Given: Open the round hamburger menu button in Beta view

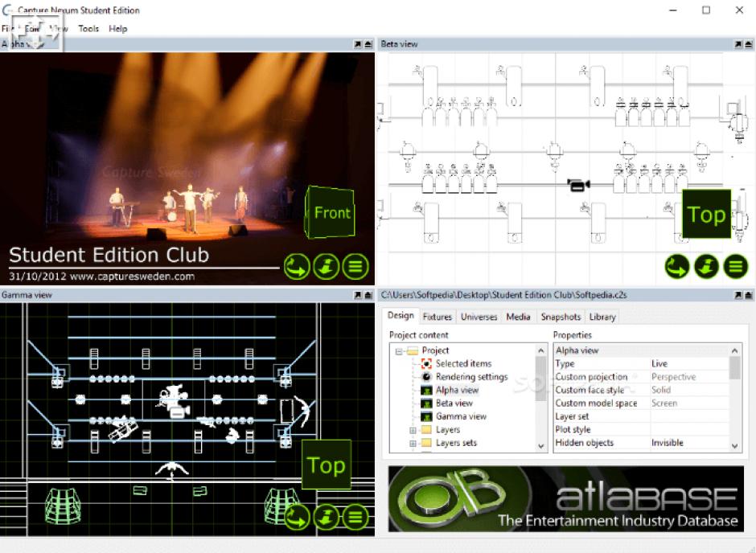Looking at the screenshot, I should 736,266.
